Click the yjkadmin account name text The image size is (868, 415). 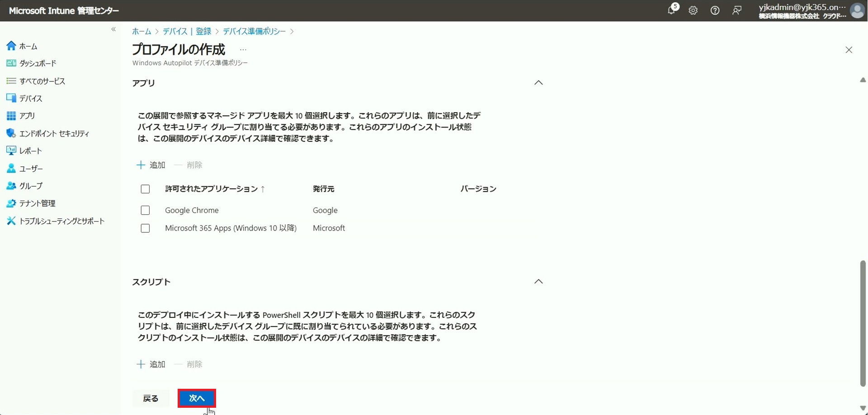[x=802, y=7]
